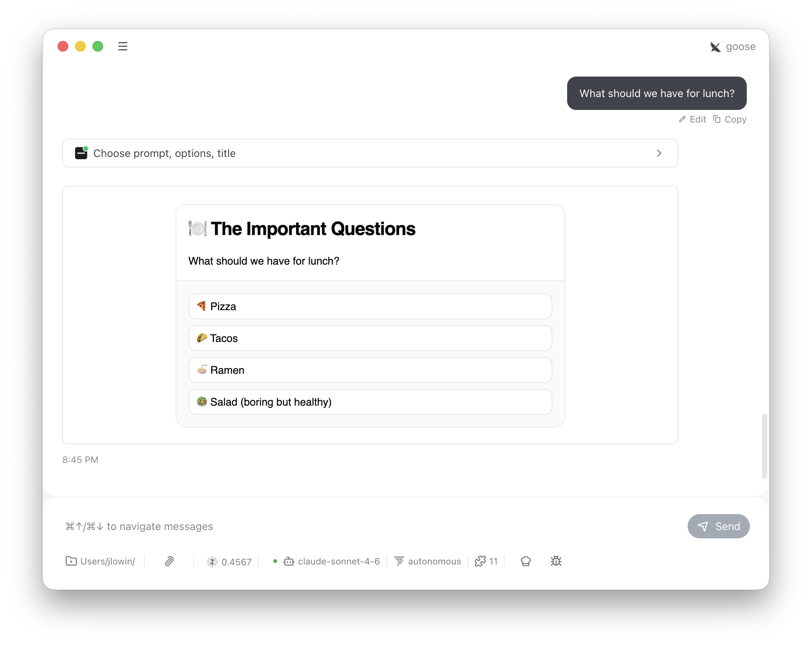Image resolution: width=812 pixels, height=646 pixels.
Task: Select the Pizza lunch option
Action: coord(370,306)
